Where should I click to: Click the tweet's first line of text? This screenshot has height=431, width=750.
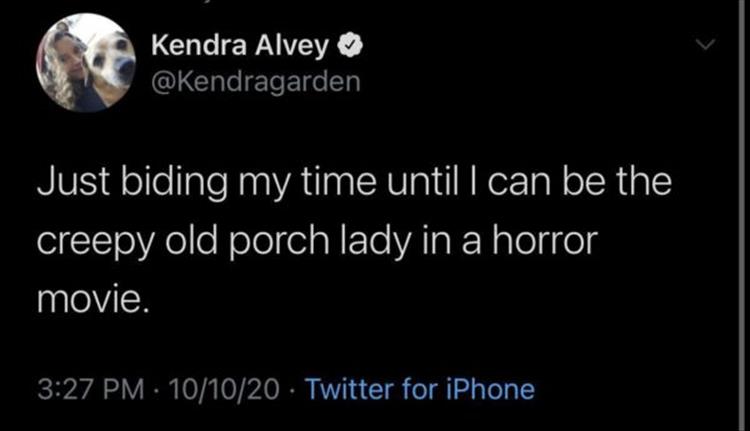tap(342, 187)
